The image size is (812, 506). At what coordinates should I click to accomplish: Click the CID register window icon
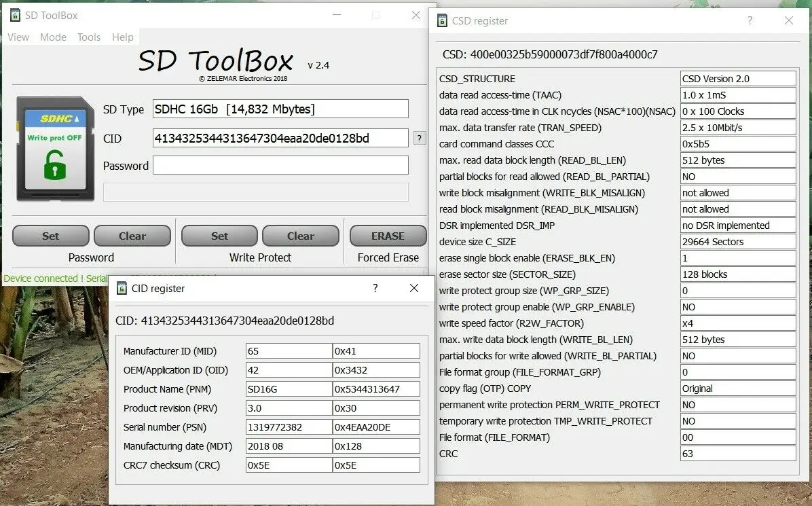[x=122, y=288]
